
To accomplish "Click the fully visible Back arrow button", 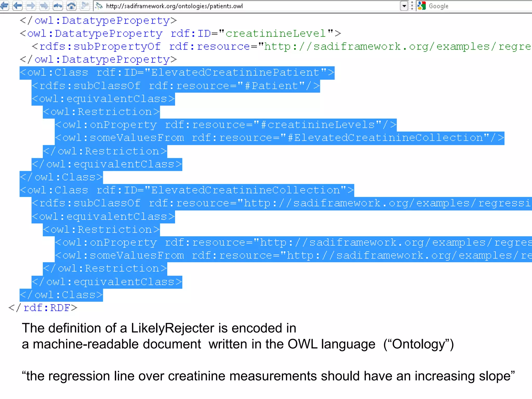I will (x=17, y=5).
